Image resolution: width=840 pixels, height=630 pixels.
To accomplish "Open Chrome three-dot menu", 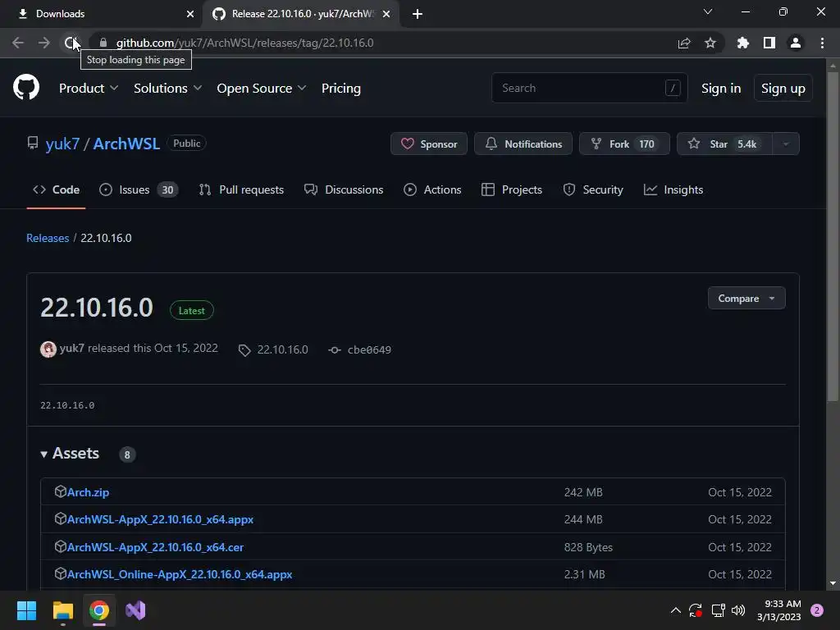I will [822, 43].
